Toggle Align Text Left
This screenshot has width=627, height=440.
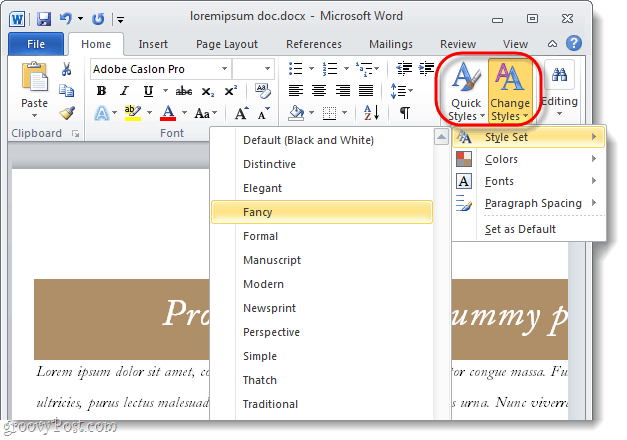296,91
